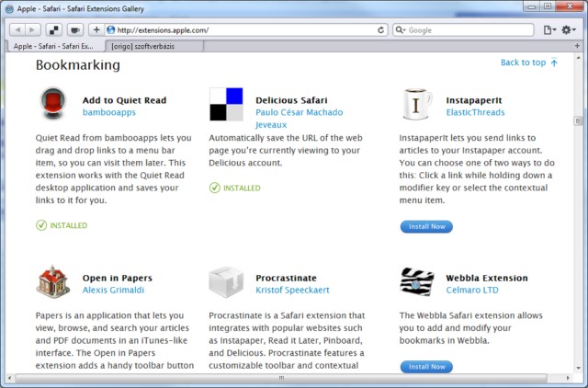Click the Webbla Extension title
The height and width of the screenshot is (388, 588).
pyautogui.click(x=487, y=278)
